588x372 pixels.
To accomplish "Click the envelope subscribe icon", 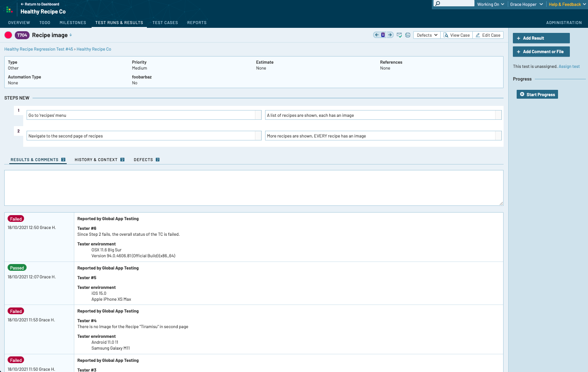I will tap(399, 35).
